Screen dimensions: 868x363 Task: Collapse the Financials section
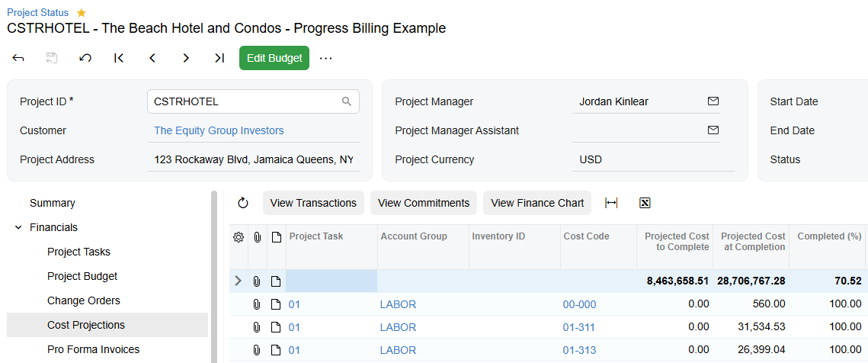[x=19, y=227]
